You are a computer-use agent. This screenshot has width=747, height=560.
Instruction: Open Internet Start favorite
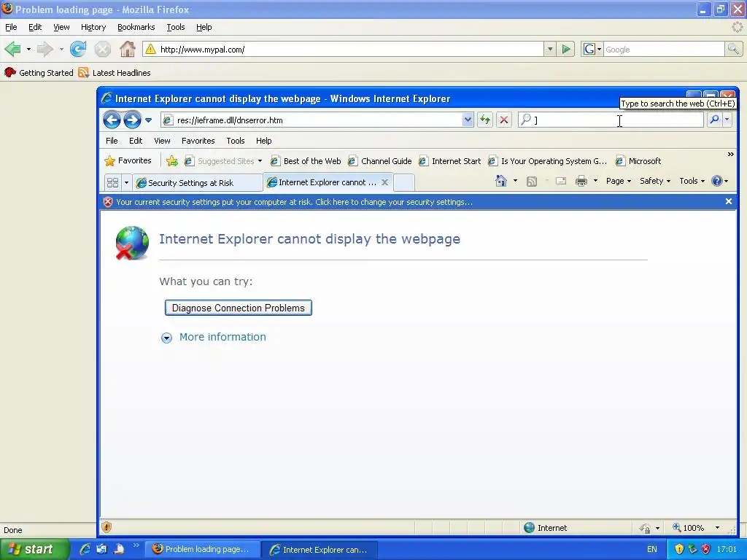pyautogui.click(x=449, y=161)
